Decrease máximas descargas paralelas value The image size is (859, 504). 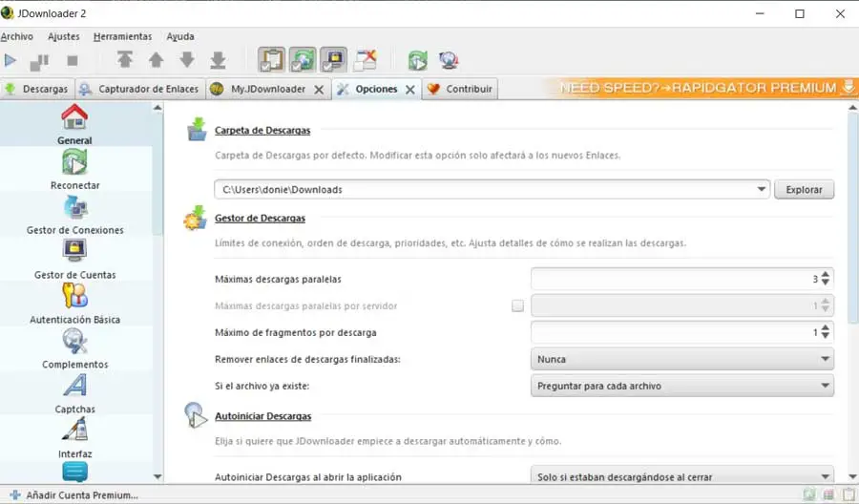click(x=825, y=283)
